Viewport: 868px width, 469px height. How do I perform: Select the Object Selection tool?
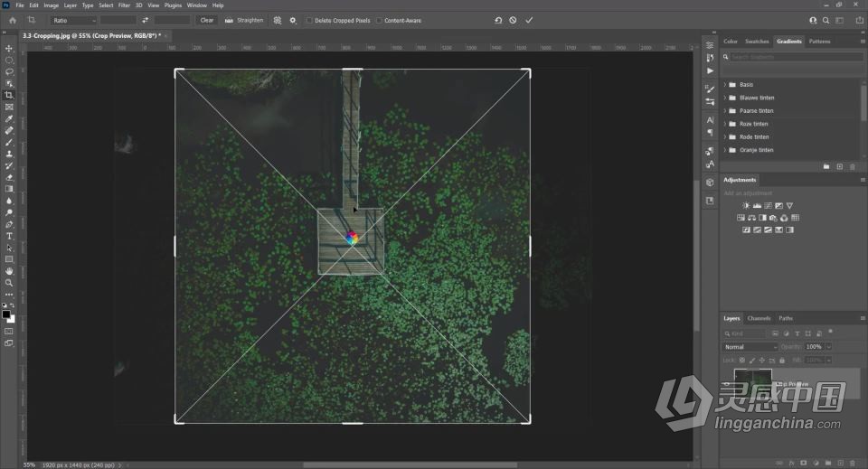(9, 83)
